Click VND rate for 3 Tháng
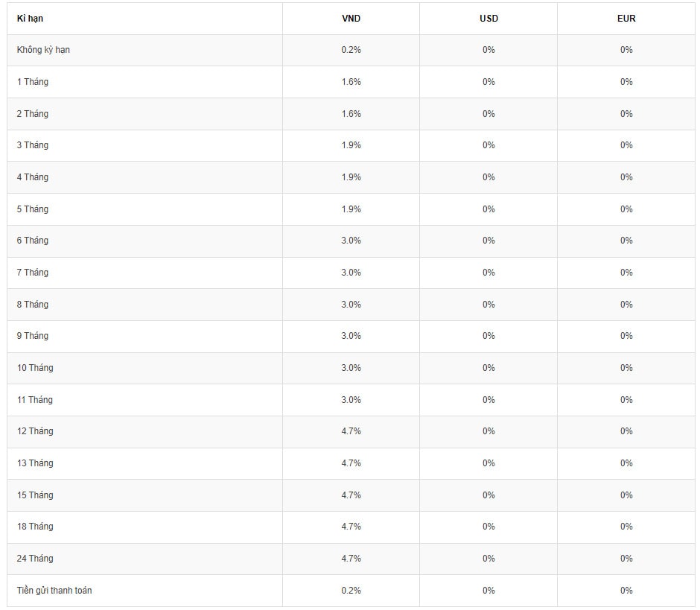Image resolution: width=700 pixels, height=610 pixels. 351,145
